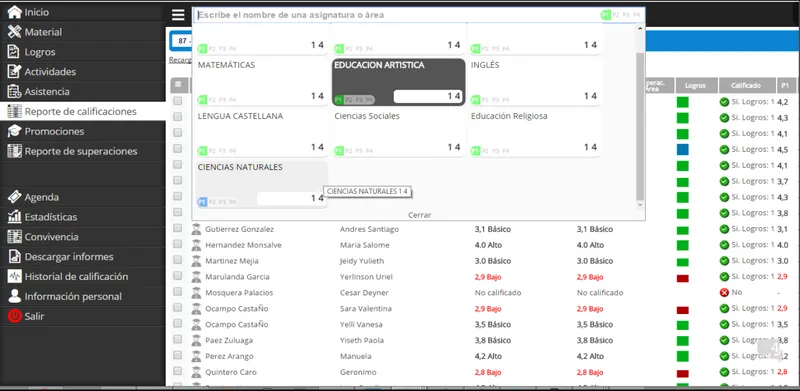Click the Logros icon in sidebar

(15, 52)
